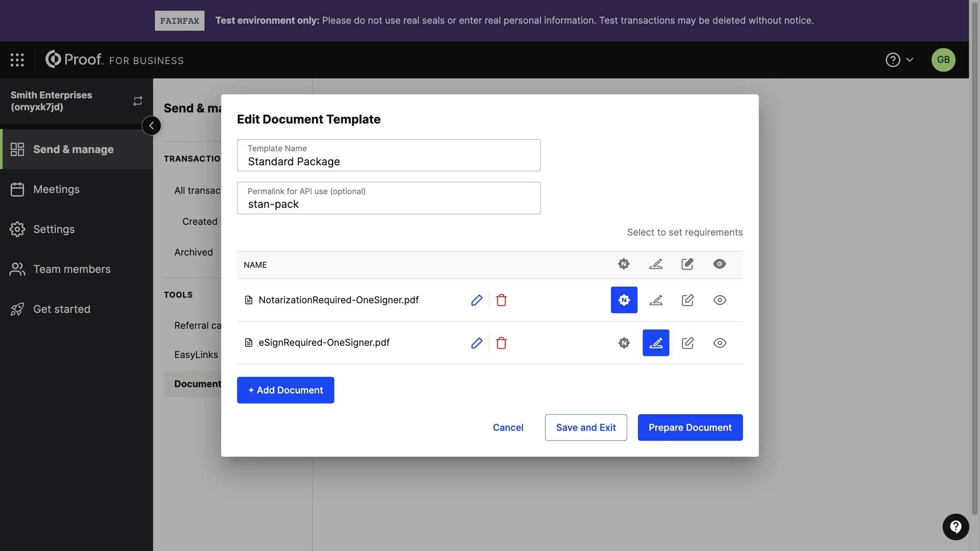This screenshot has height=551, width=980.
Task: Open Document templates under Tools
Action: click(193, 384)
